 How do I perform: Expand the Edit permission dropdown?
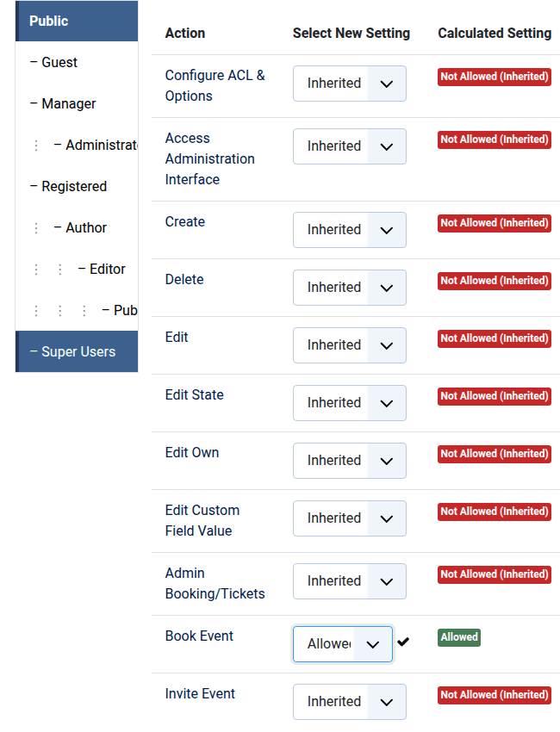[349, 345]
